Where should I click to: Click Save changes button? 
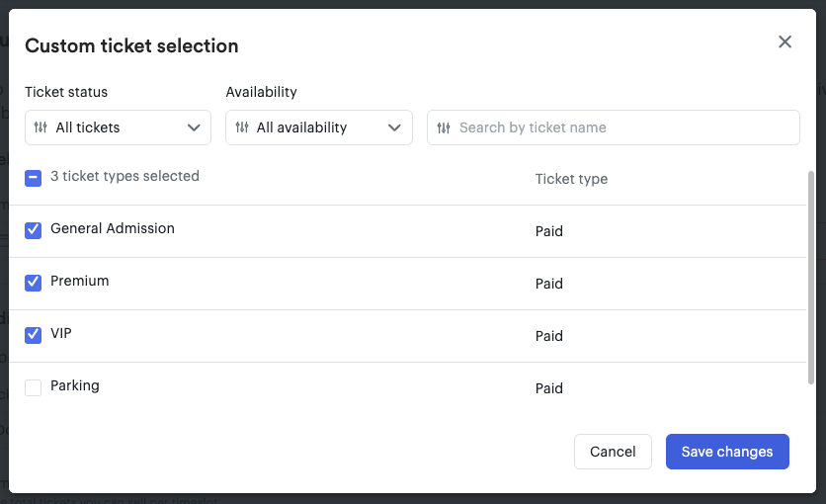tap(727, 452)
